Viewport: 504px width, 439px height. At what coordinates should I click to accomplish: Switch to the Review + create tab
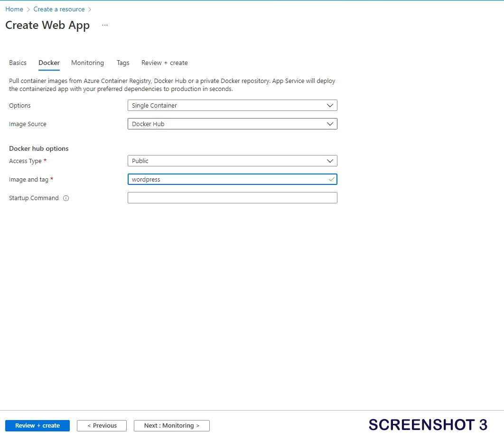point(164,63)
